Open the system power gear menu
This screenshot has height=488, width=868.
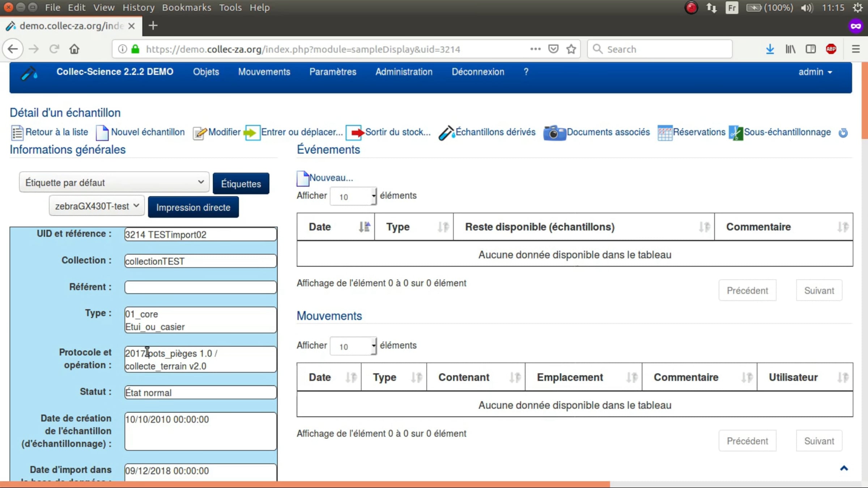coord(858,8)
